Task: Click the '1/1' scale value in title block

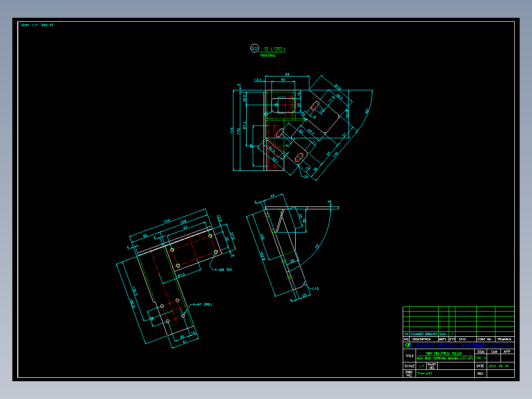Action: [x=421, y=366]
